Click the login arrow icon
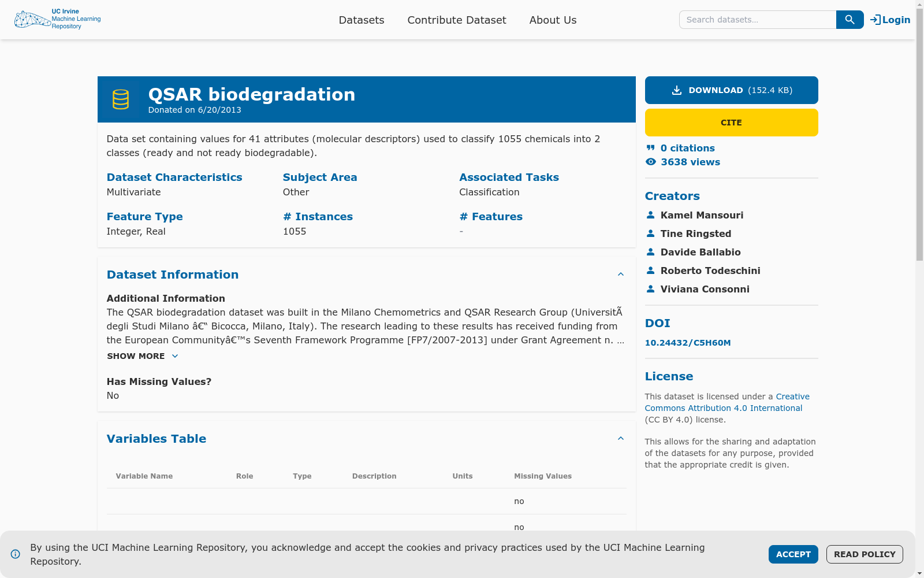 tap(875, 20)
